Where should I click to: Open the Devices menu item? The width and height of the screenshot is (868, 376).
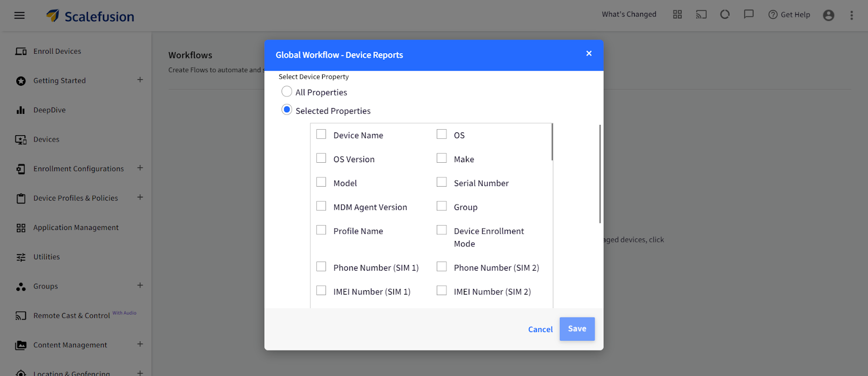tap(46, 139)
